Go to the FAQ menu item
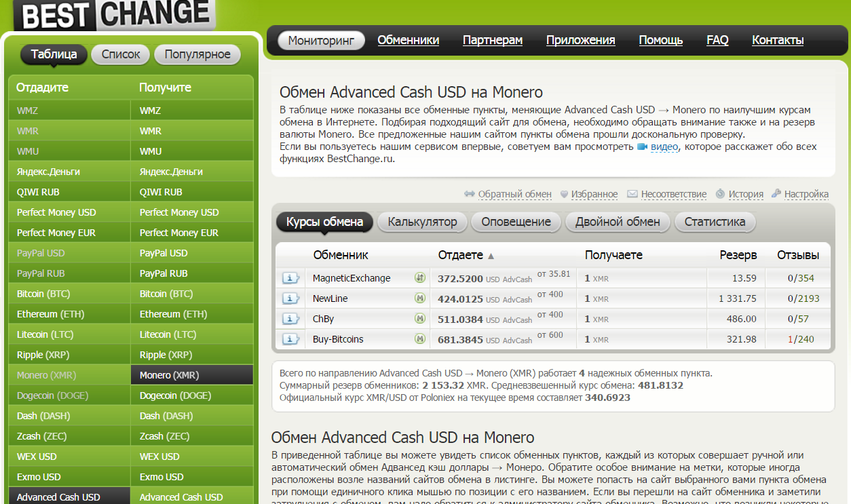The width and height of the screenshot is (851, 504). pyautogui.click(x=717, y=40)
